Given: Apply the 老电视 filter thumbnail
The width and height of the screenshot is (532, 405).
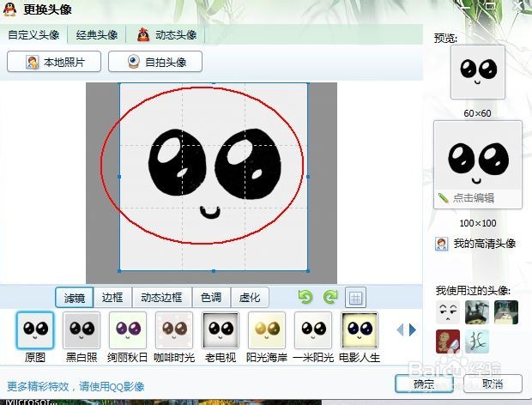Looking at the screenshot, I should click(x=221, y=330).
